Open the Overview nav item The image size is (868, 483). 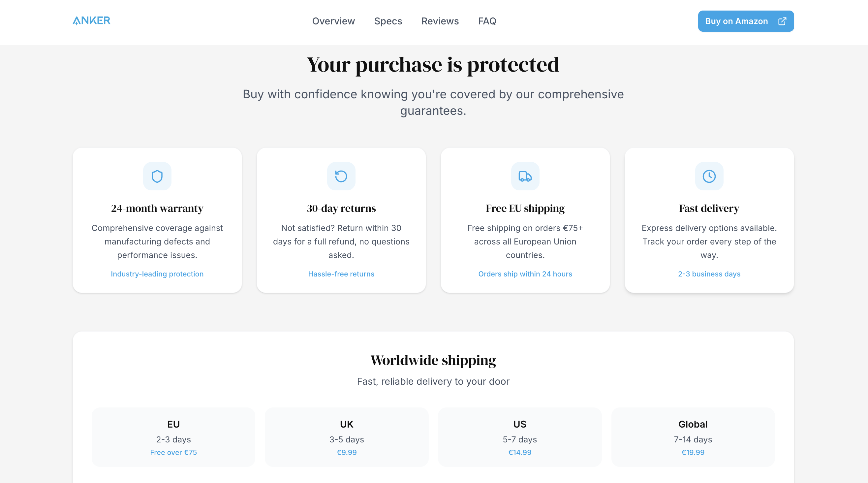click(333, 21)
